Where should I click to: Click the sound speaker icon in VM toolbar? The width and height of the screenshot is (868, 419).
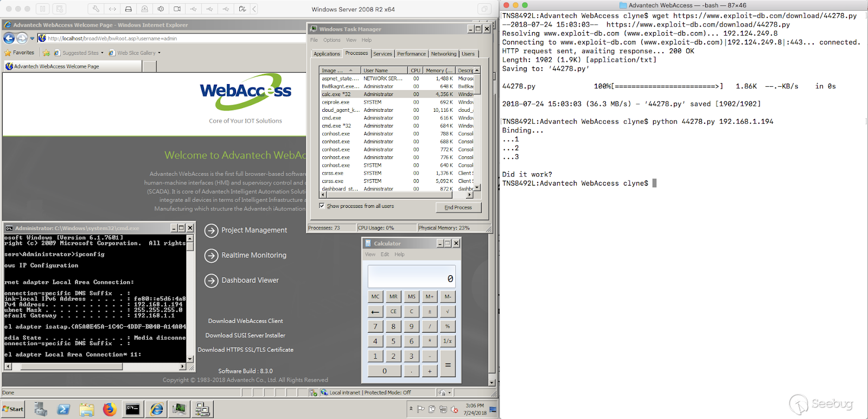[x=161, y=9]
